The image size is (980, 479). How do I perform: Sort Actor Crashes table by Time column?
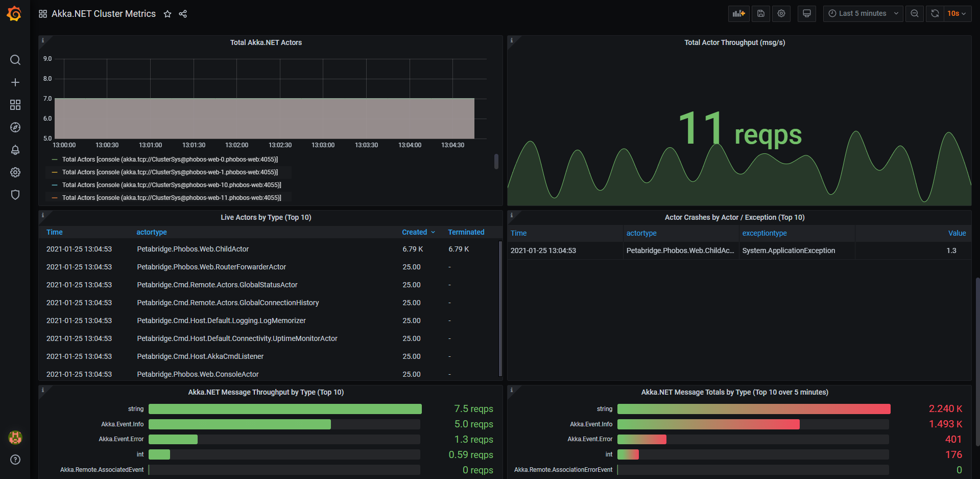(x=518, y=233)
